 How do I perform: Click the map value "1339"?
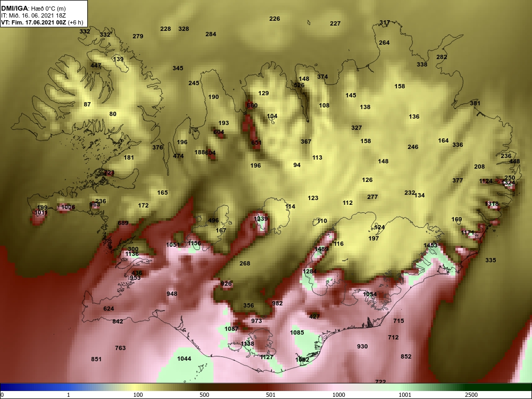point(261,219)
